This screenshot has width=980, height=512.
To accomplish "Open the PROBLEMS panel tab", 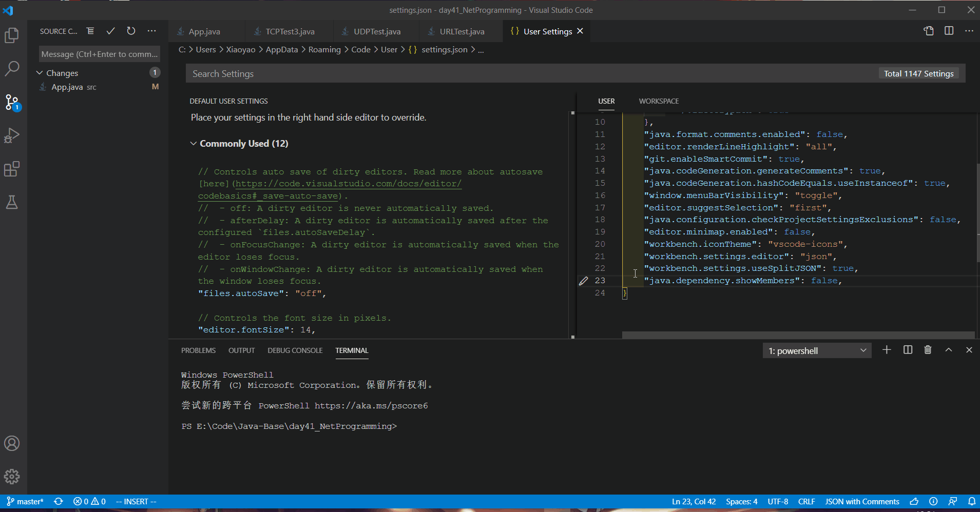I will click(198, 350).
